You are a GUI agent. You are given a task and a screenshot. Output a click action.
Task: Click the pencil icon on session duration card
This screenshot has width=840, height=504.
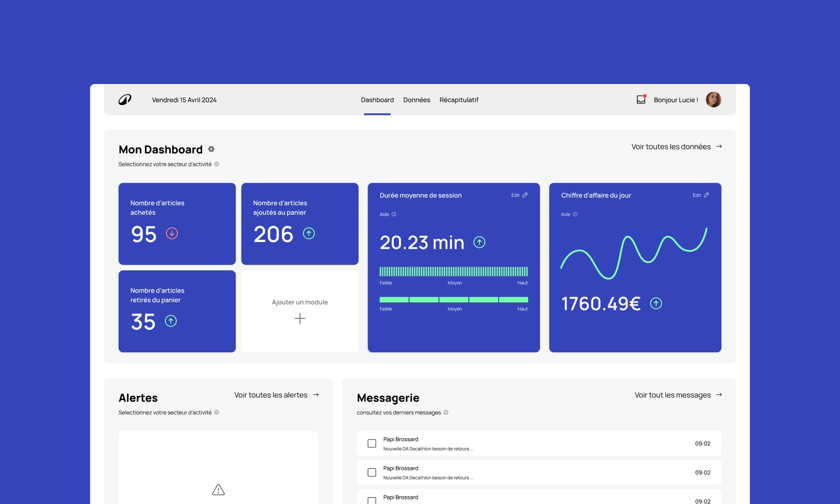(x=525, y=195)
